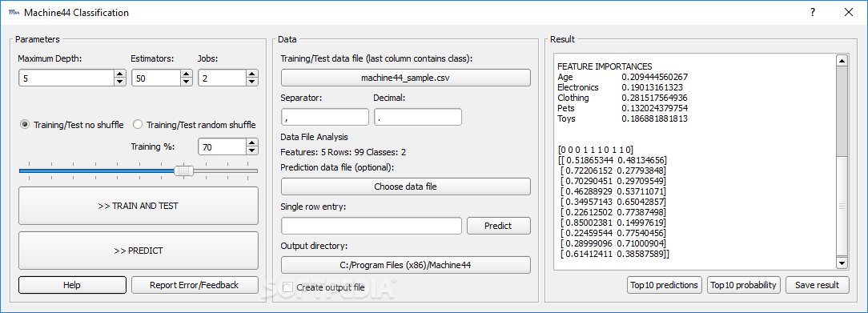Click probability row 0.85002381 0.14997619
Screen dimensions: 868x313
point(613,223)
